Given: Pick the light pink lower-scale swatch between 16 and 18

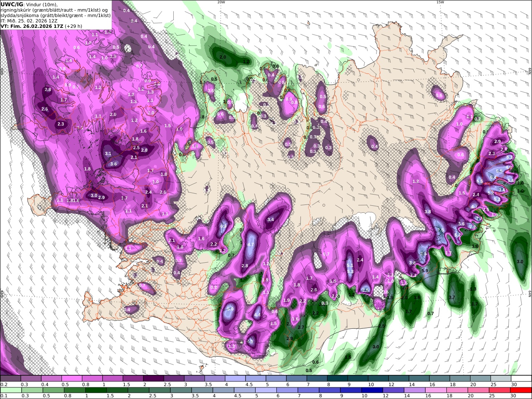Looking at the screenshot, I should pyautogui.click(x=436, y=390).
